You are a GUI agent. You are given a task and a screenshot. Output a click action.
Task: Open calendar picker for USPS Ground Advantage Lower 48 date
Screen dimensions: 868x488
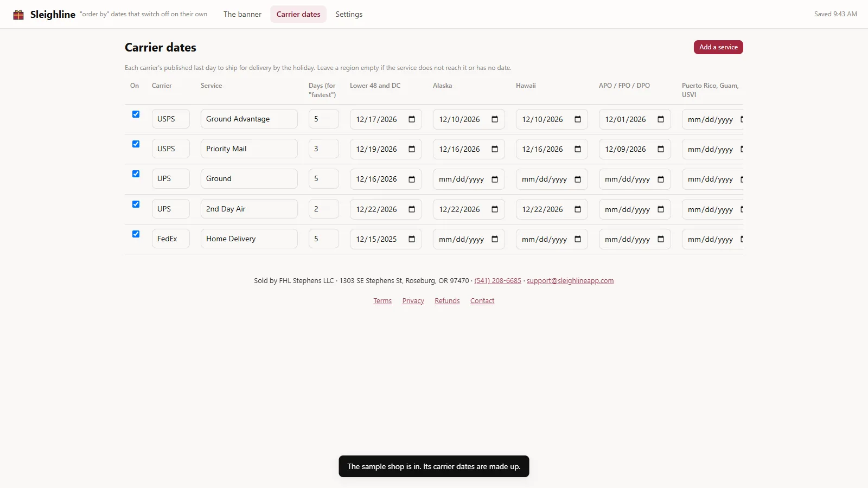click(x=412, y=119)
